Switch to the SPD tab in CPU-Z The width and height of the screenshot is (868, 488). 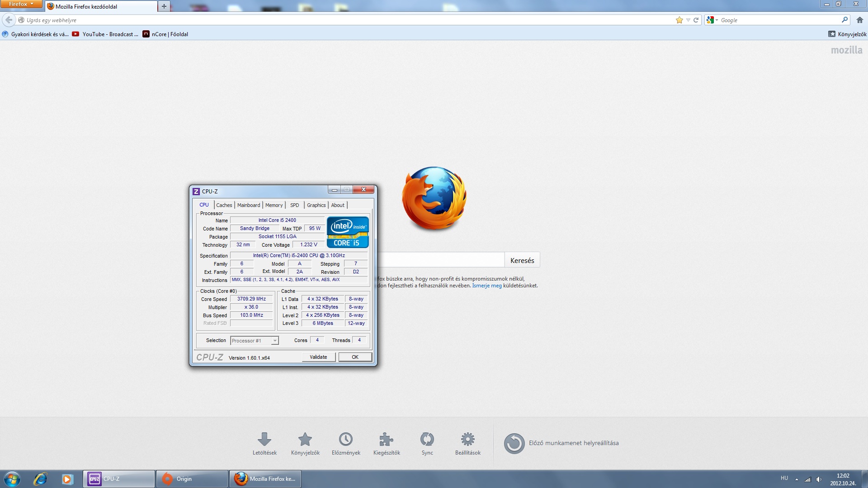click(x=295, y=205)
